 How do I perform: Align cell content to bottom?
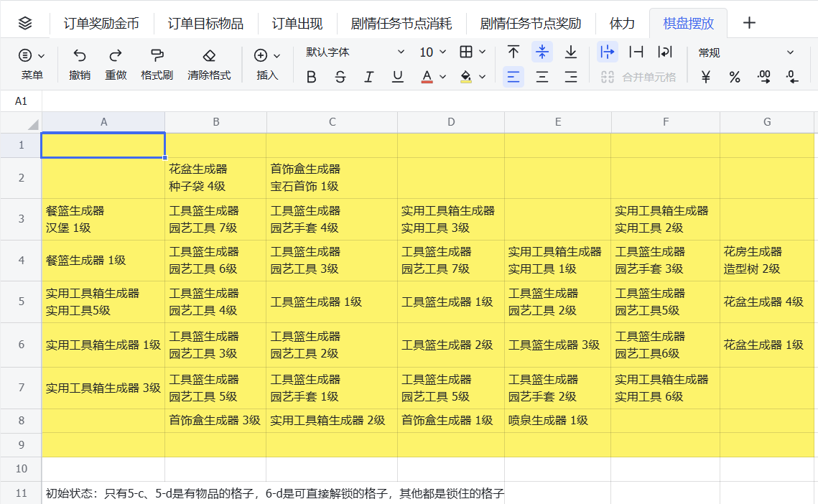point(571,52)
